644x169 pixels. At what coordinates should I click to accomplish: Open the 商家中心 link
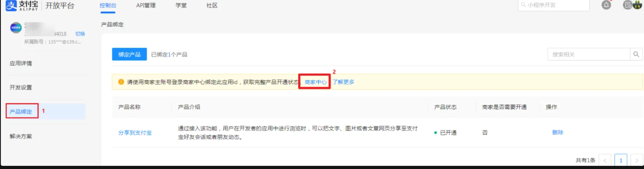pos(315,82)
